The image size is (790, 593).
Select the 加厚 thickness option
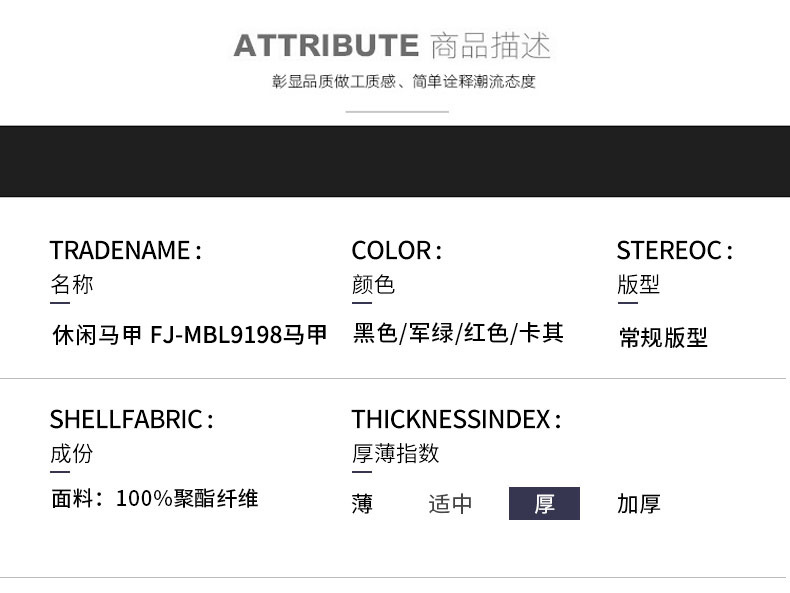[638, 504]
